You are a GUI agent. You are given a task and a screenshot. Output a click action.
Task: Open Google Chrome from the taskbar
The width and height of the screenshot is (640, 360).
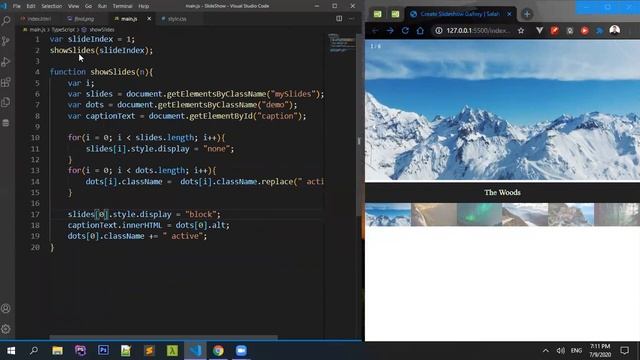point(218,351)
